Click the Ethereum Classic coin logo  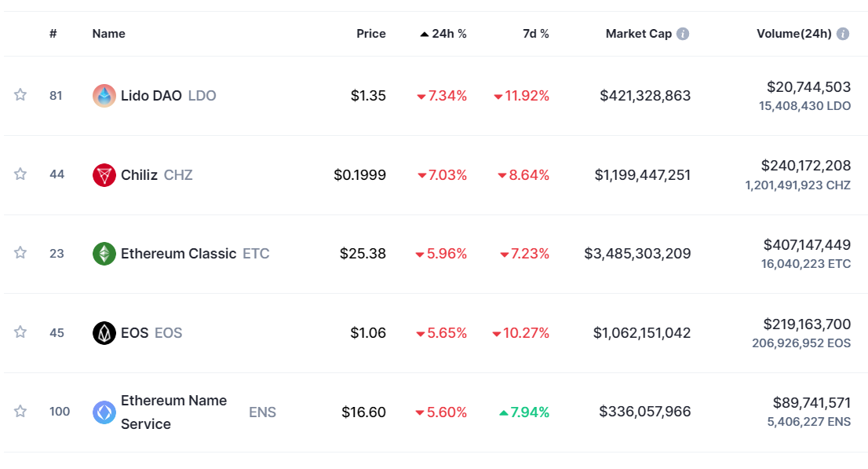104,254
